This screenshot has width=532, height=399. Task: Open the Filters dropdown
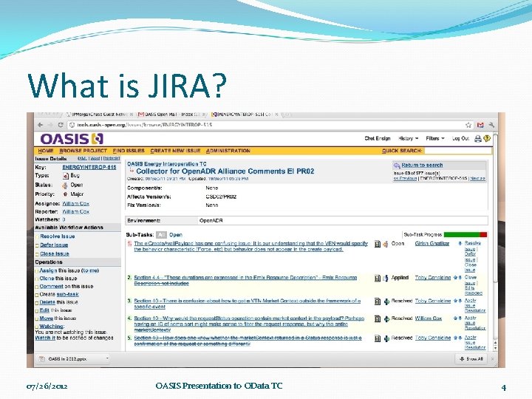pyautogui.click(x=435, y=138)
